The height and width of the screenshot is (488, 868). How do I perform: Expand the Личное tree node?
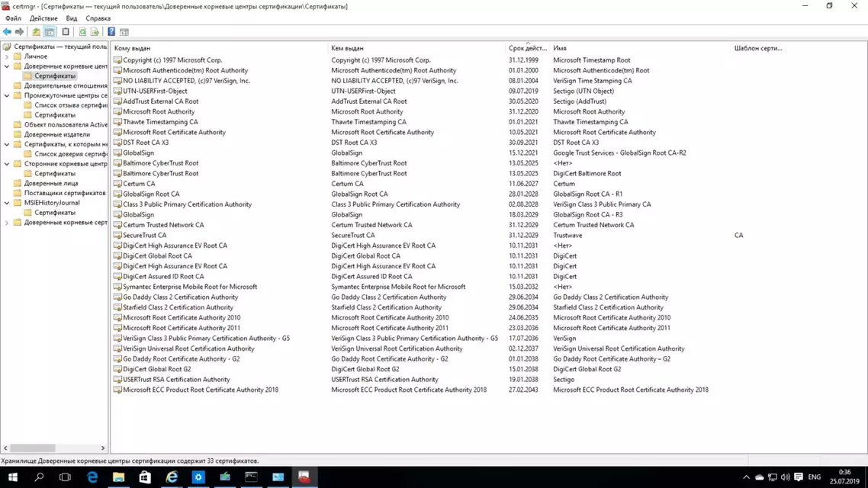tap(7, 56)
